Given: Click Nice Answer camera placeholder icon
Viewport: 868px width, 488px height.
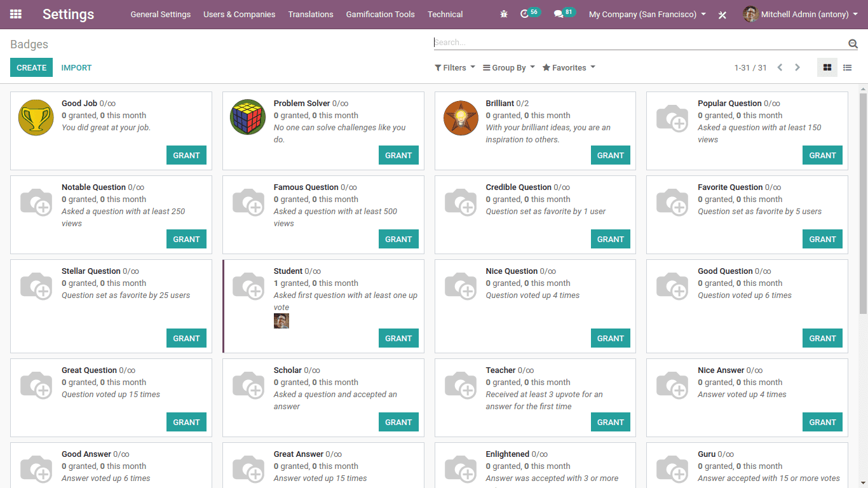Looking at the screenshot, I should coord(672,384).
